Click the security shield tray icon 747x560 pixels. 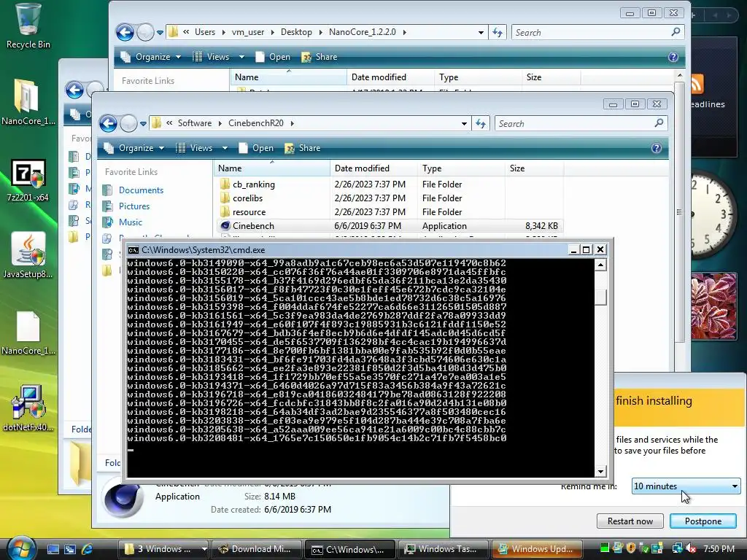[x=631, y=549]
